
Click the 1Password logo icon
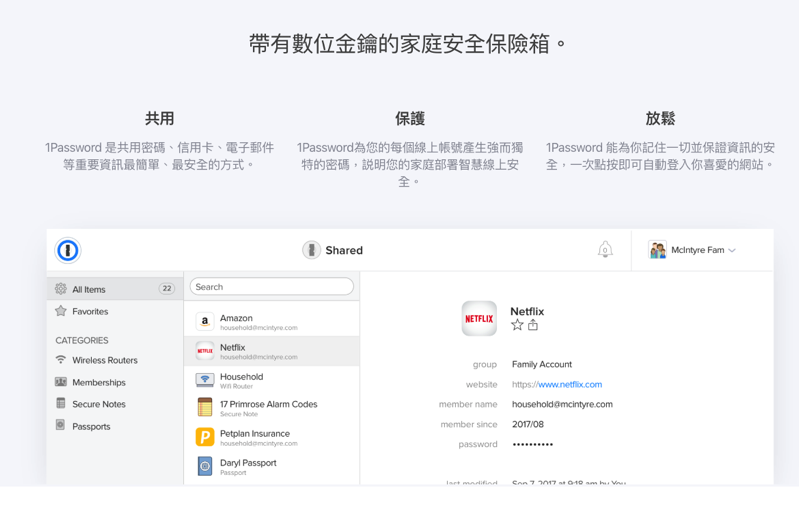tap(68, 250)
